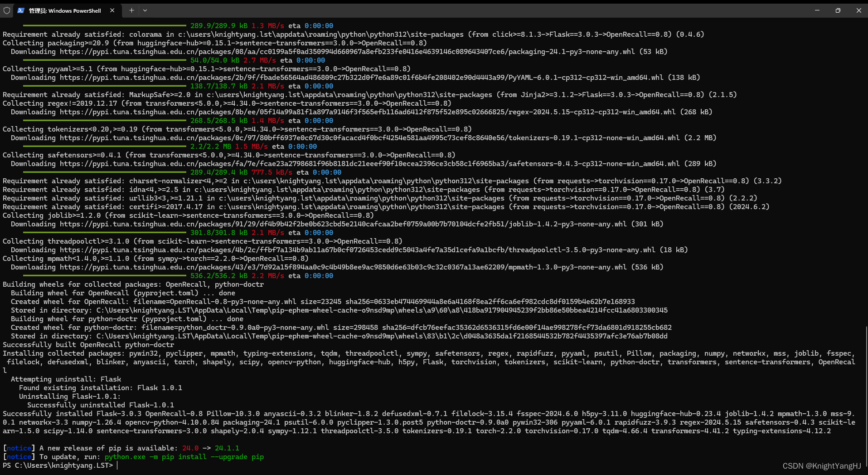Open a new terminal tab with plus button
868x475 pixels.
click(131, 10)
